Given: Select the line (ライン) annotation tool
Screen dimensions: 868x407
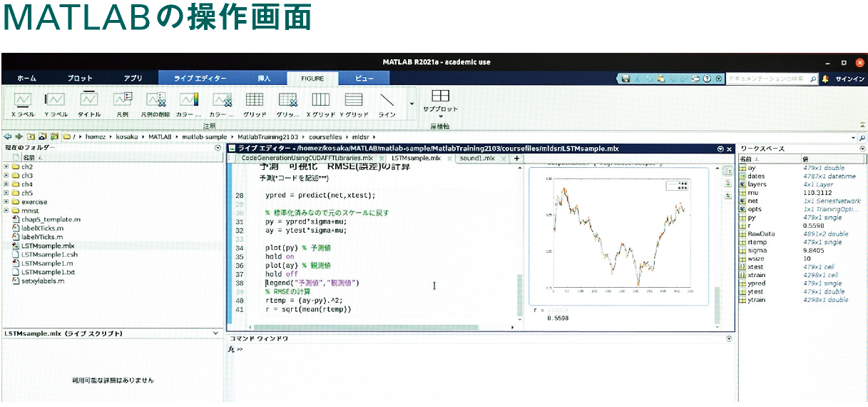Looking at the screenshot, I should click(x=387, y=104).
